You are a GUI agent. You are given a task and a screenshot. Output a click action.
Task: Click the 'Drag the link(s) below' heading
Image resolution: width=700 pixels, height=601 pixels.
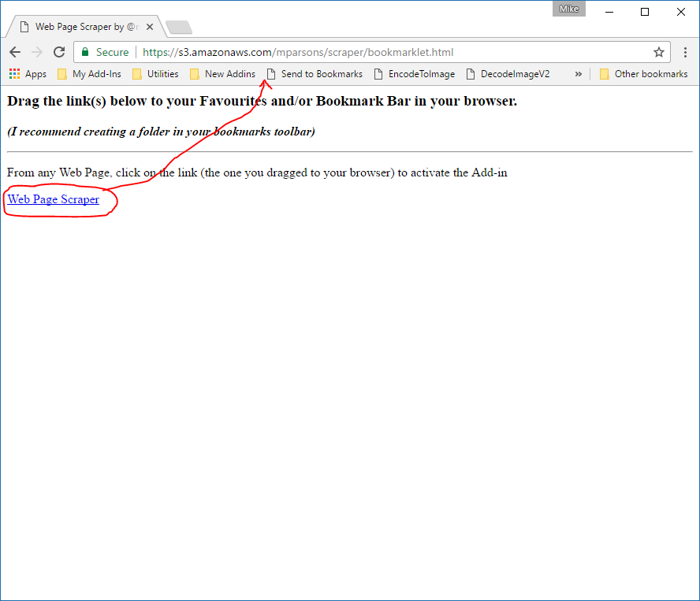(x=262, y=102)
